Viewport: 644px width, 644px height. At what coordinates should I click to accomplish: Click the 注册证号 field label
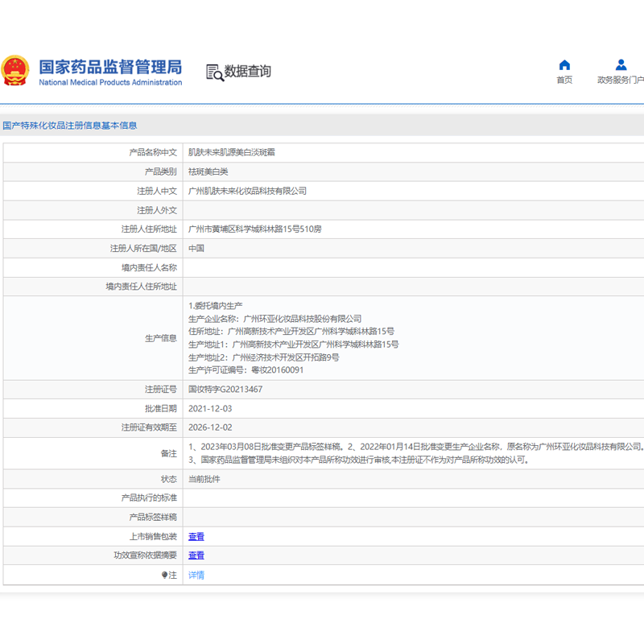click(161, 390)
